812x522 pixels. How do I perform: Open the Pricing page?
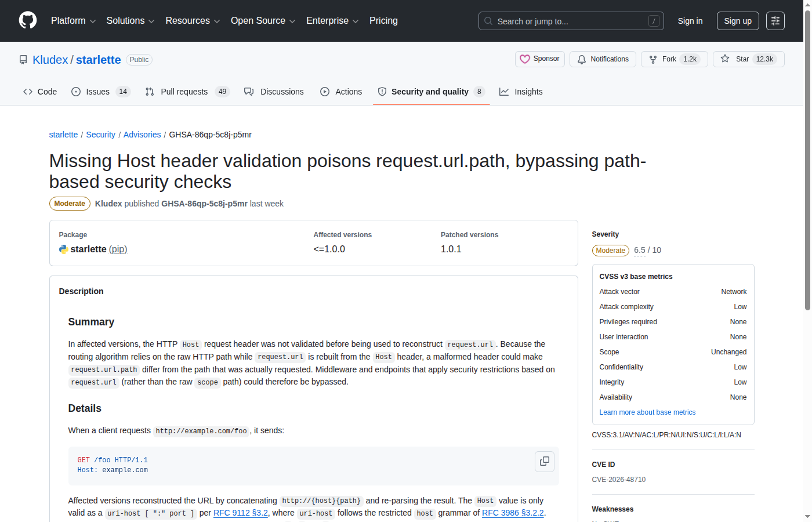point(383,21)
